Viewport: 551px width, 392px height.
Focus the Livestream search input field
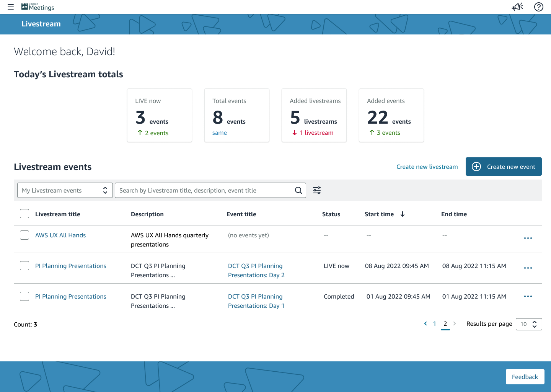point(203,190)
